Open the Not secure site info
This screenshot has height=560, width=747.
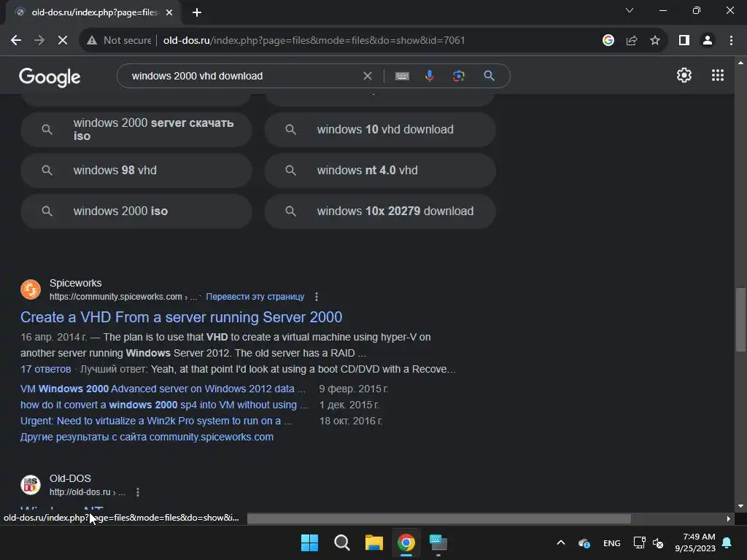(119, 41)
